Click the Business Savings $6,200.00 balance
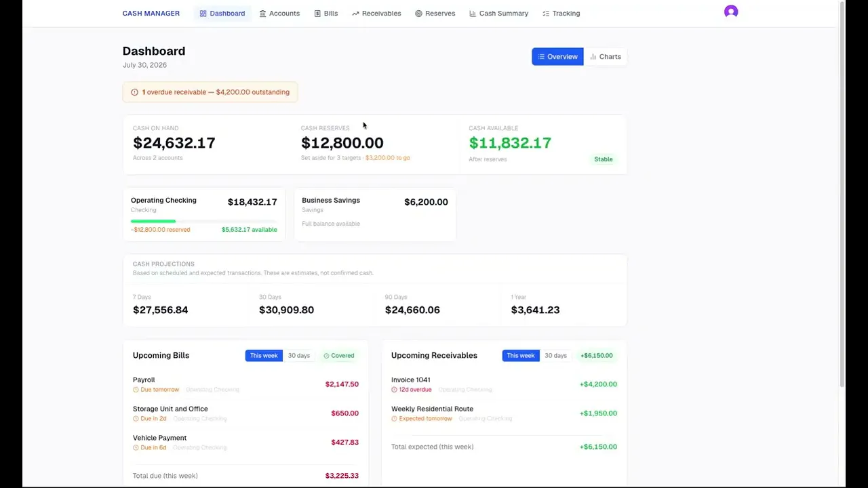The width and height of the screenshot is (868, 488). (426, 202)
